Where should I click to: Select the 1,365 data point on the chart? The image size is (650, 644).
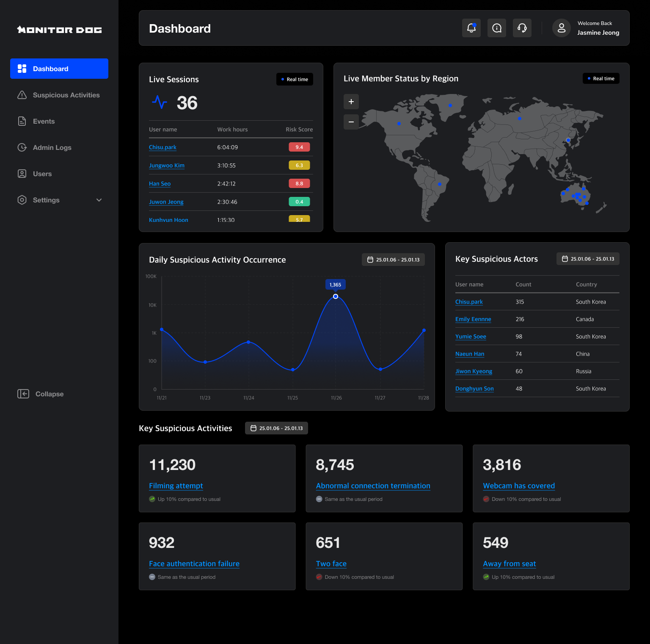pyautogui.click(x=335, y=296)
